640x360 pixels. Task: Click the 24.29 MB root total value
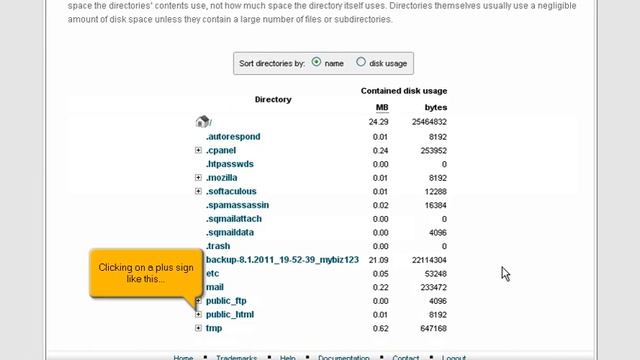pos(378,122)
